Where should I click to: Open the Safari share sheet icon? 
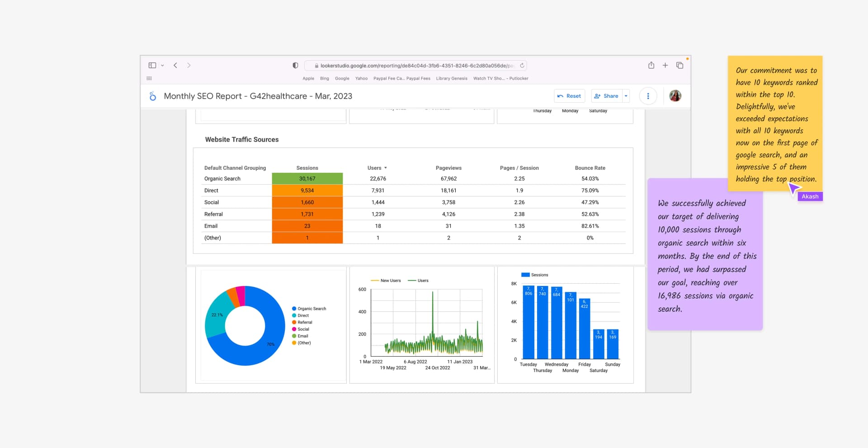click(651, 65)
